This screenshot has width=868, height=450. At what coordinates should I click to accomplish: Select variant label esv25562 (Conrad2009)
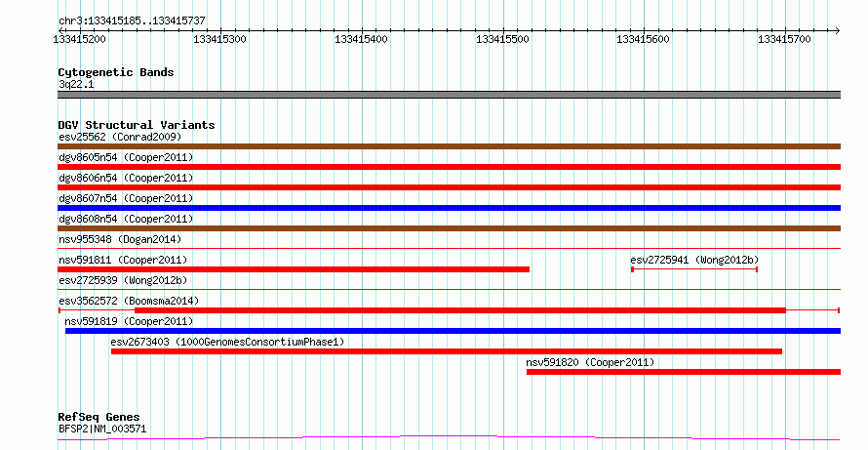120,137
